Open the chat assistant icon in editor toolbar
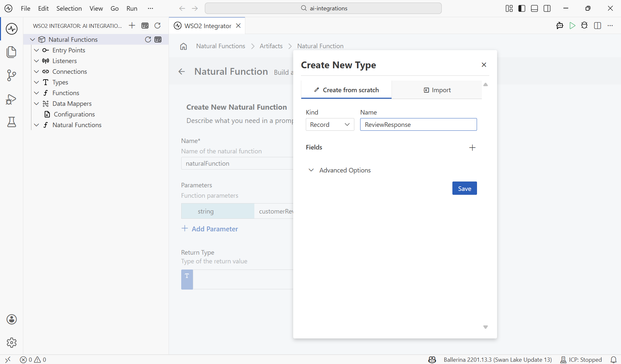Screen dimensions: 621x364 [x=560, y=26]
